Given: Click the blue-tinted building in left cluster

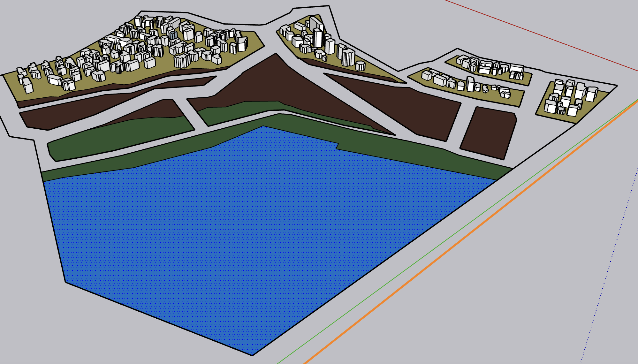Looking at the screenshot, I should coord(173,35).
